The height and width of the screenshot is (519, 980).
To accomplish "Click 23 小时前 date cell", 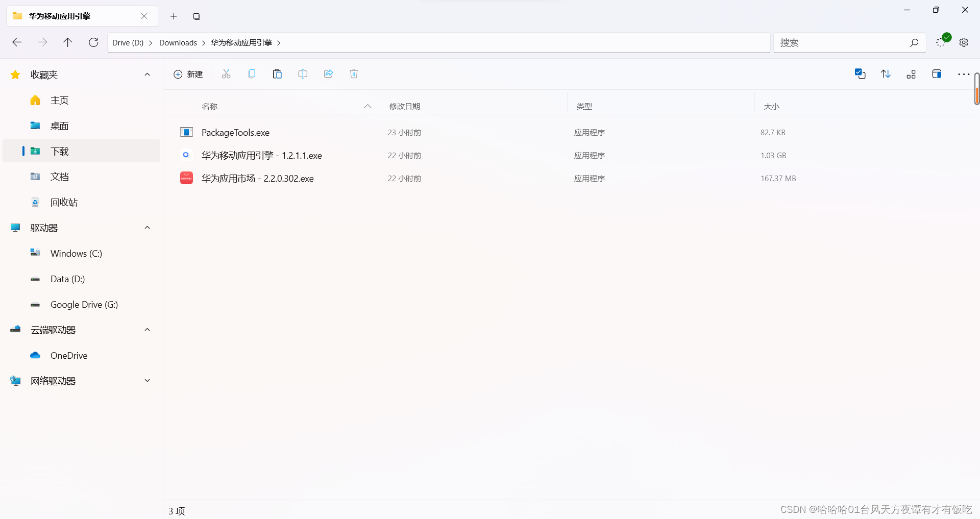I will (404, 133).
